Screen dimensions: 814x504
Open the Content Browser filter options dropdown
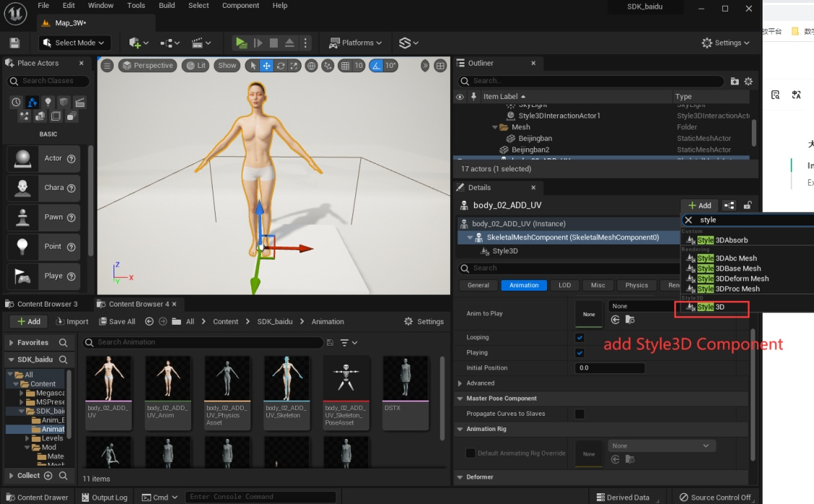349,343
